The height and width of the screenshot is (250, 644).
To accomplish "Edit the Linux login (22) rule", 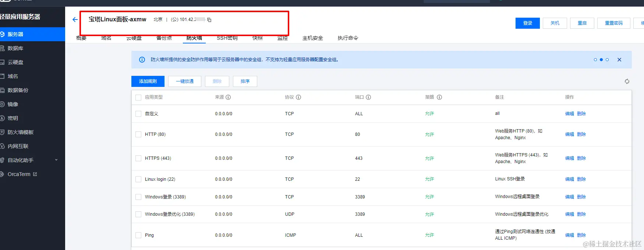I will pyautogui.click(x=570, y=179).
